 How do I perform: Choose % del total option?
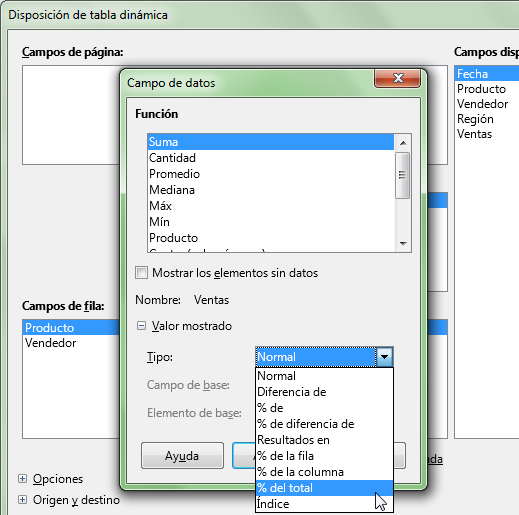pos(324,488)
